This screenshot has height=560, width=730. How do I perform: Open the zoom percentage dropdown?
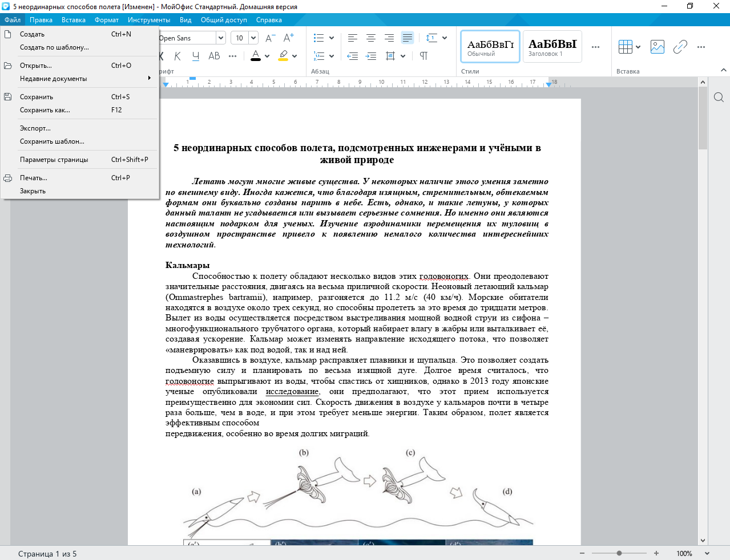pos(707,553)
